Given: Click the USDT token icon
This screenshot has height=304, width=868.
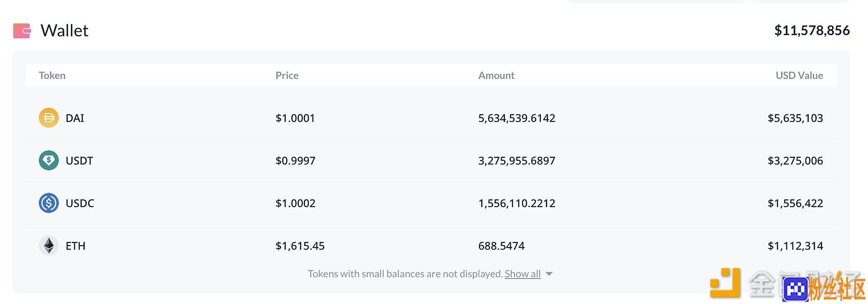Looking at the screenshot, I should pyautogui.click(x=49, y=160).
